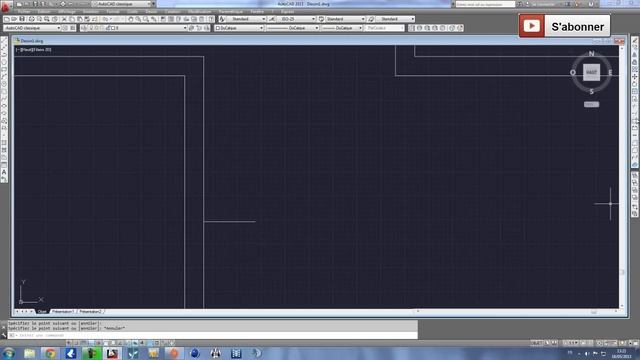
Task: Toggle Snap mode in status bar
Action: (76, 343)
